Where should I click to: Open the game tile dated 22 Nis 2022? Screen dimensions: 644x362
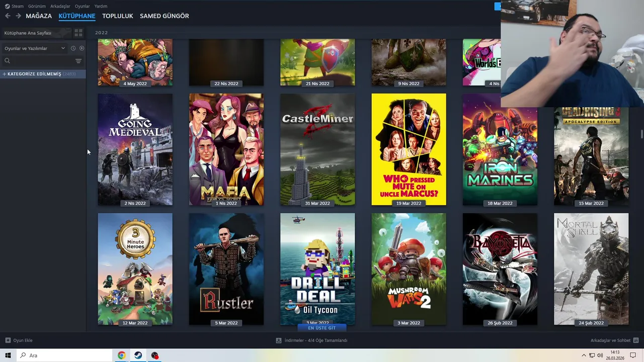click(226, 62)
